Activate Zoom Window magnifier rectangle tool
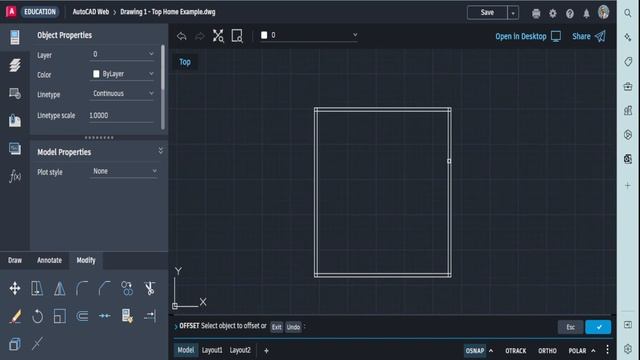 click(x=237, y=36)
